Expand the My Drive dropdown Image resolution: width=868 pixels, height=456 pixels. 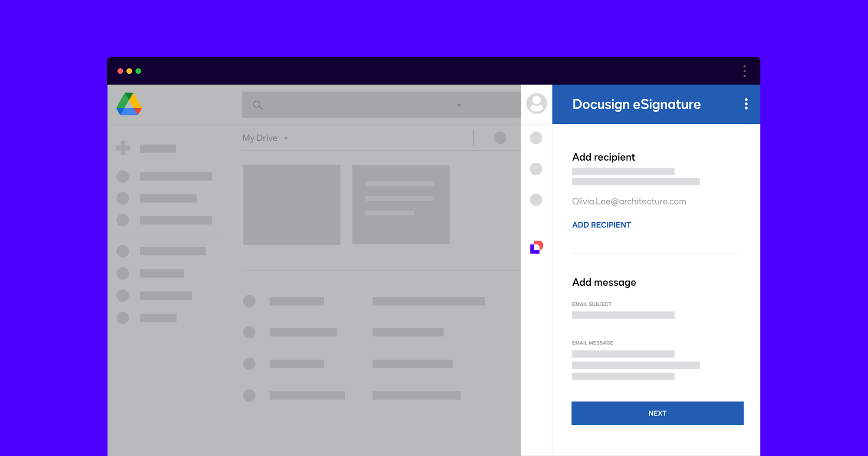click(x=286, y=138)
